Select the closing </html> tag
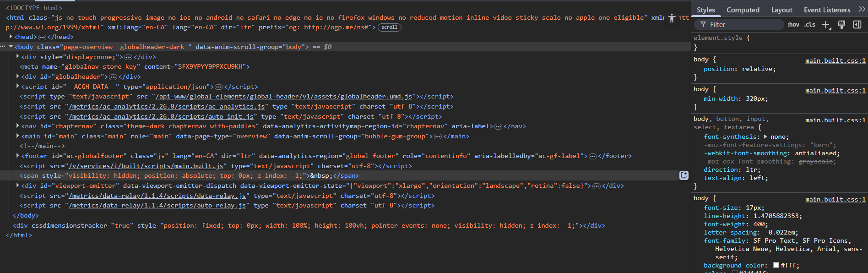 pyautogui.click(x=19, y=235)
